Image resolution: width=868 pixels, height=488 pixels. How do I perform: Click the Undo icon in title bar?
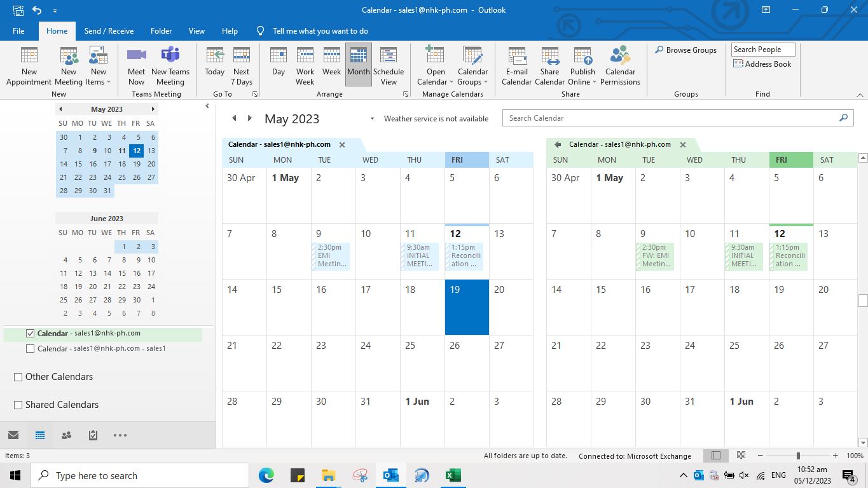pos(37,10)
